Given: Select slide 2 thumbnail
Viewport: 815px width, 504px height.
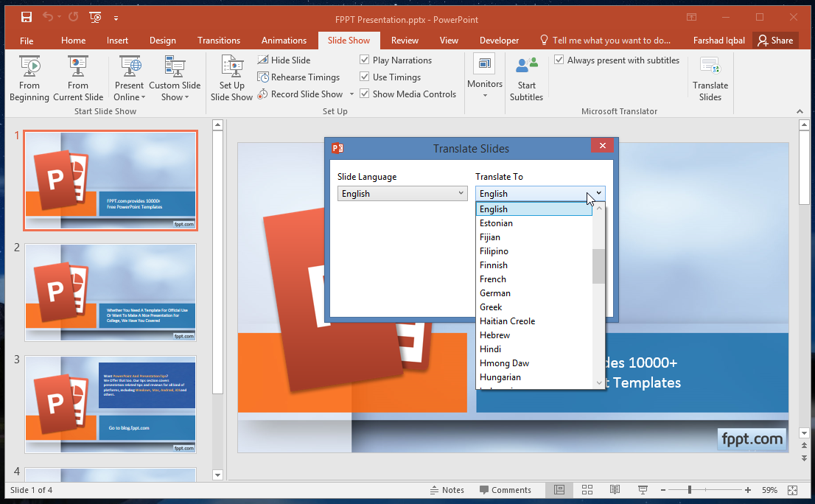Looking at the screenshot, I should coord(111,293).
